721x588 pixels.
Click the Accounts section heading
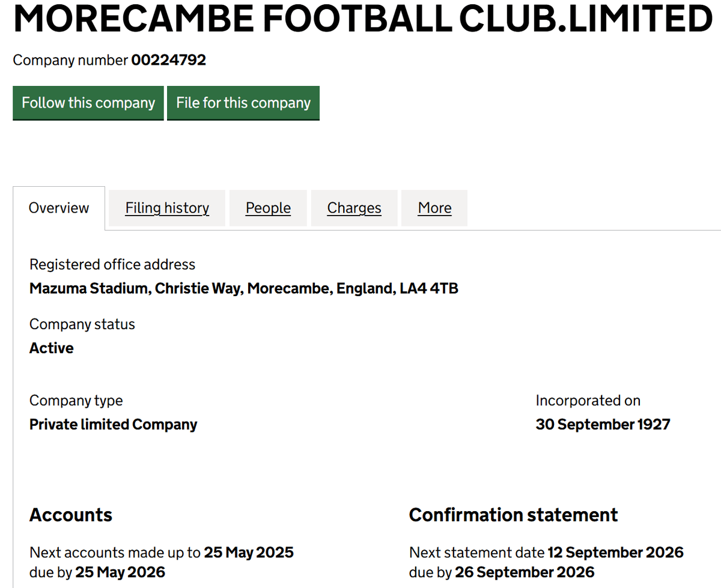click(x=70, y=515)
